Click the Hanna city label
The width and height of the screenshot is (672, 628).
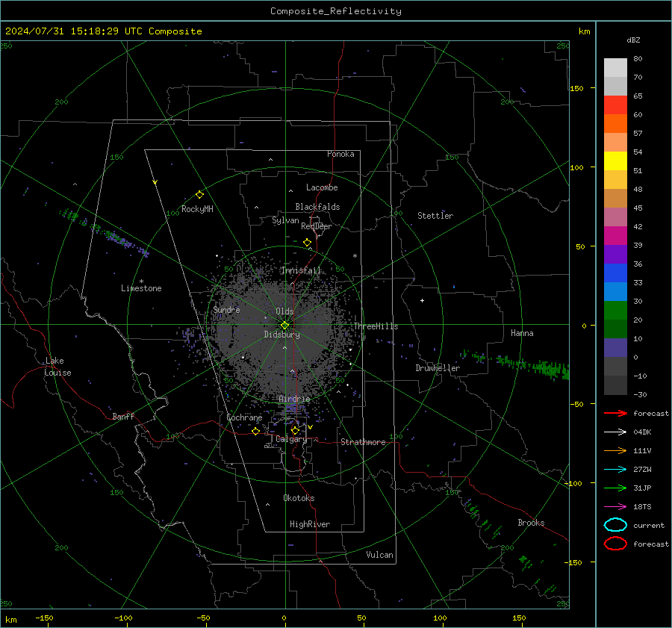[x=522, y=333]
